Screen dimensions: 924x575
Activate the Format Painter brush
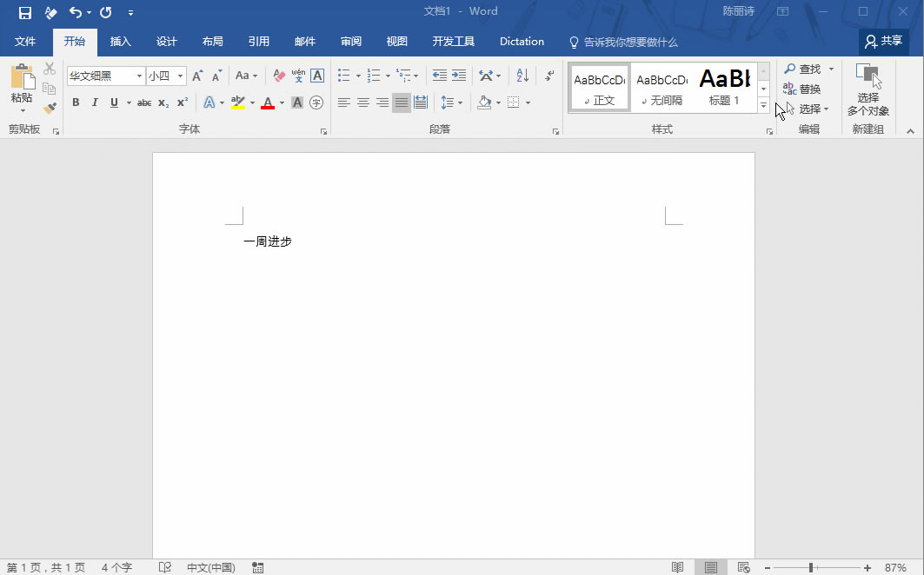coord(50,109)
